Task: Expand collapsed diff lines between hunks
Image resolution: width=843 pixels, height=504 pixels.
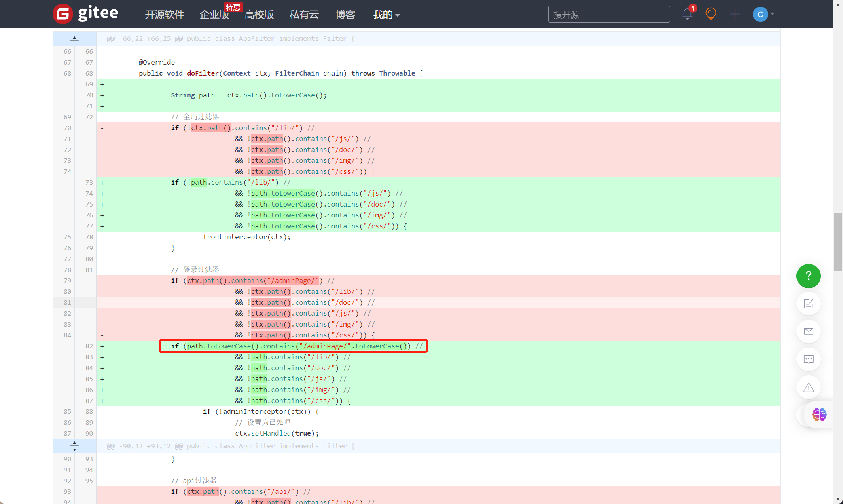Action: [74, 446]
